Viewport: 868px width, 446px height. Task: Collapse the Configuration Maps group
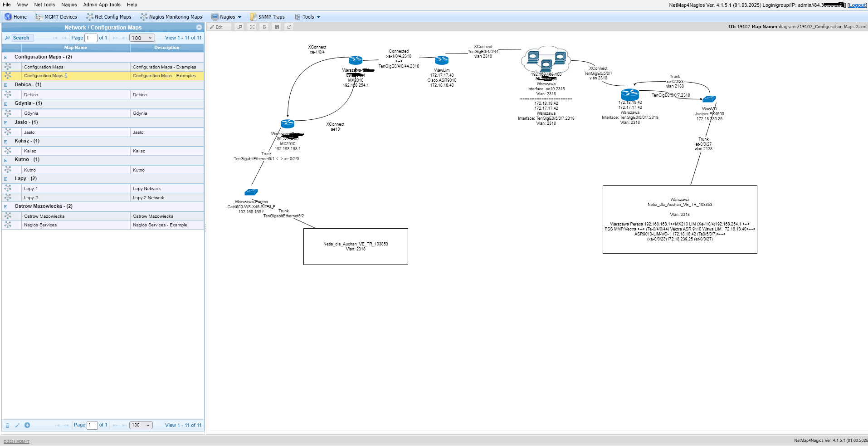click(x=6, y=58)
